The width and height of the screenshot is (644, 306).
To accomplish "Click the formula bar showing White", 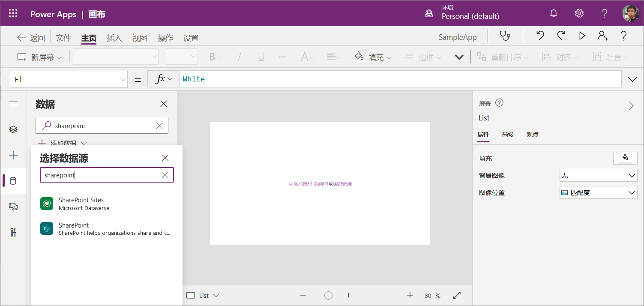I will click(401, 79).
